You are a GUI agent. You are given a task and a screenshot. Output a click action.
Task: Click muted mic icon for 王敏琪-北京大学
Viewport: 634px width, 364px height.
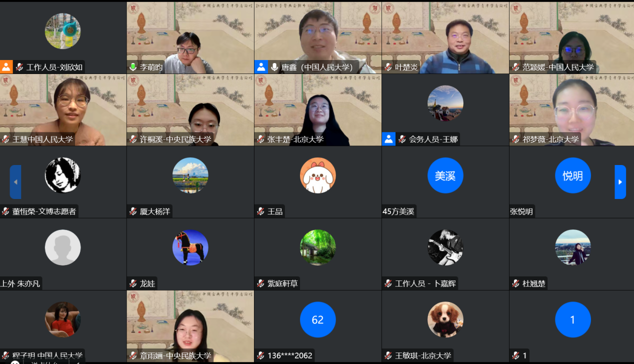388,355
